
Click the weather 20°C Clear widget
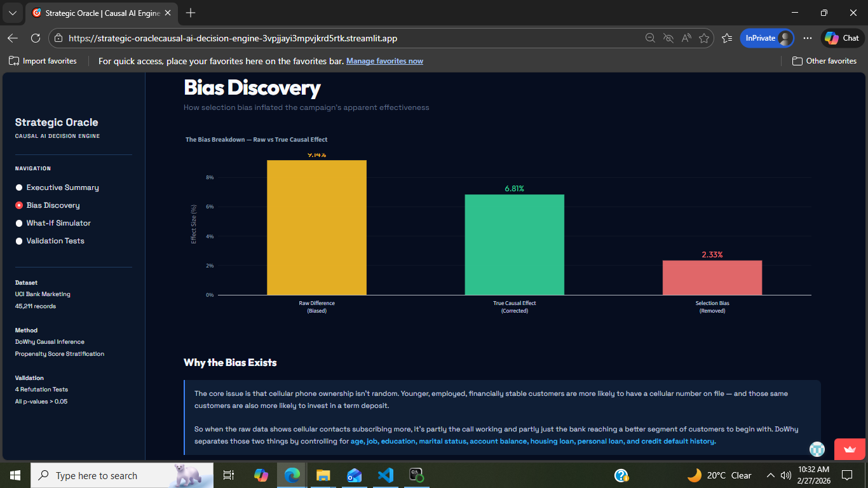(x=720, y=475)
